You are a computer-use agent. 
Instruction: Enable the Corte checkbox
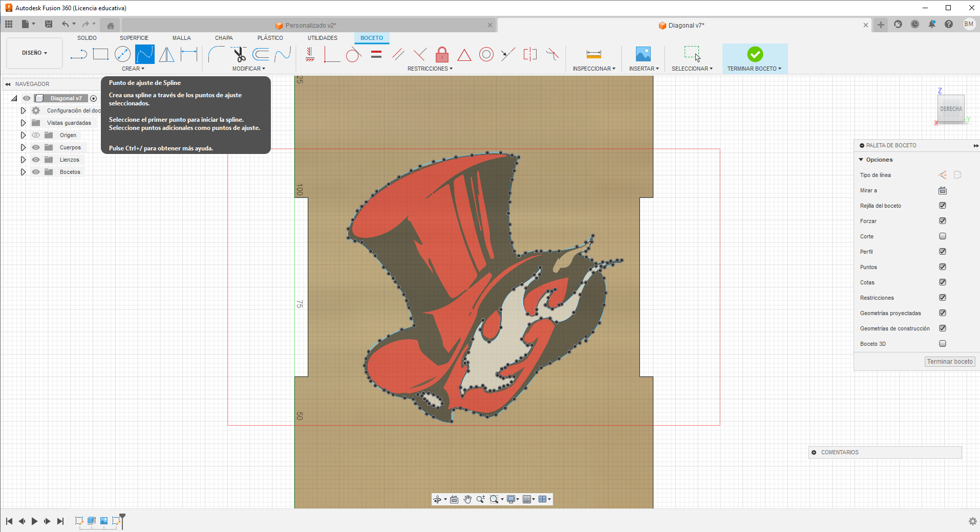tap(942, 236)
